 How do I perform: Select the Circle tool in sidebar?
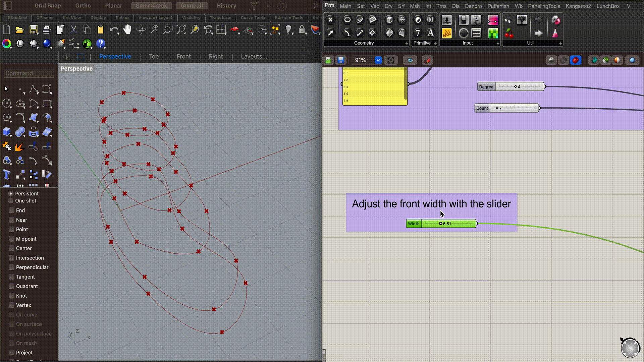click(6, 103)
